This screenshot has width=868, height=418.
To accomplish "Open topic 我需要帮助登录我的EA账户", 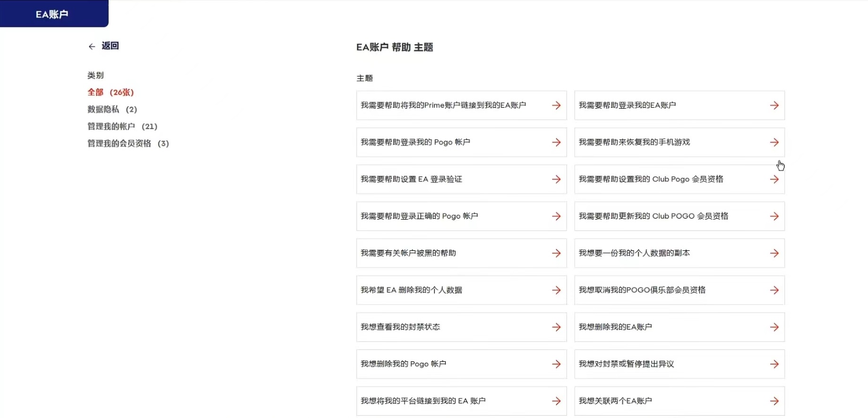I will coord(679,105).
